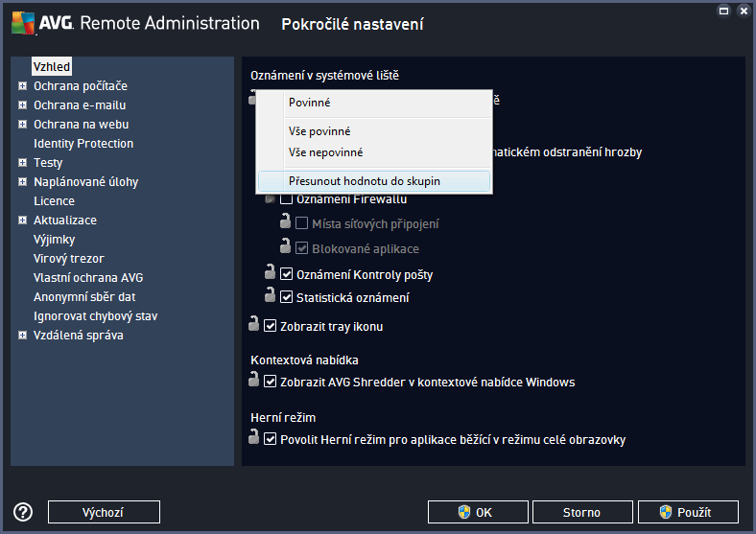Image resolution: width=756 pixels, height=534 pixels.
Task: Choose Vše nepovinné in context menu
Action: pos(374,152)
